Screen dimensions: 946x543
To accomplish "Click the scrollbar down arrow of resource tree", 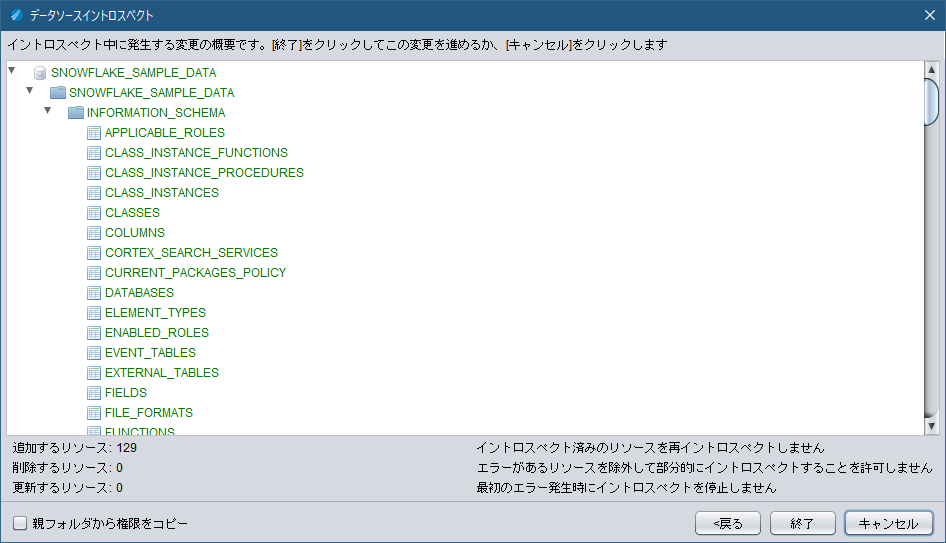I will 932,426.
